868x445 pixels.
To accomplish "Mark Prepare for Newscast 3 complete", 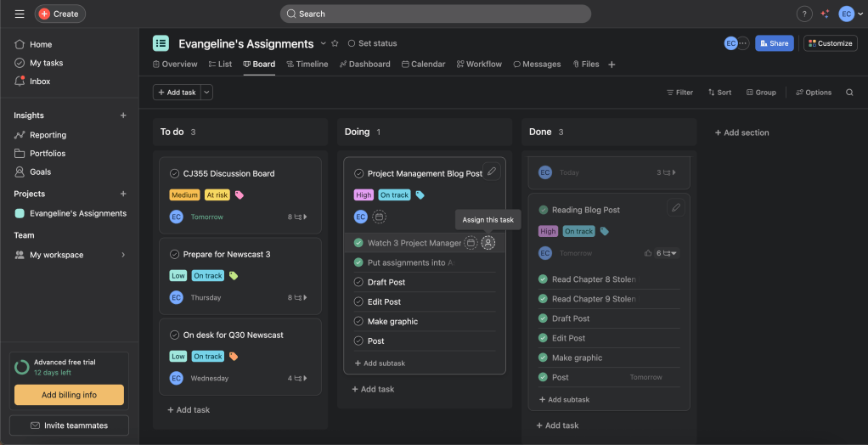I will pyautogui.click(x=175, y=254).
